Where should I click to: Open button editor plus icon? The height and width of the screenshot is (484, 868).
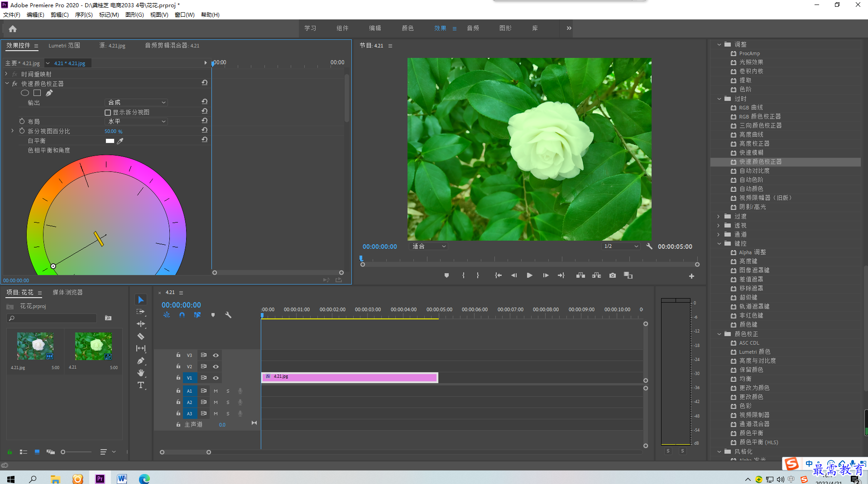click(691, 276)
